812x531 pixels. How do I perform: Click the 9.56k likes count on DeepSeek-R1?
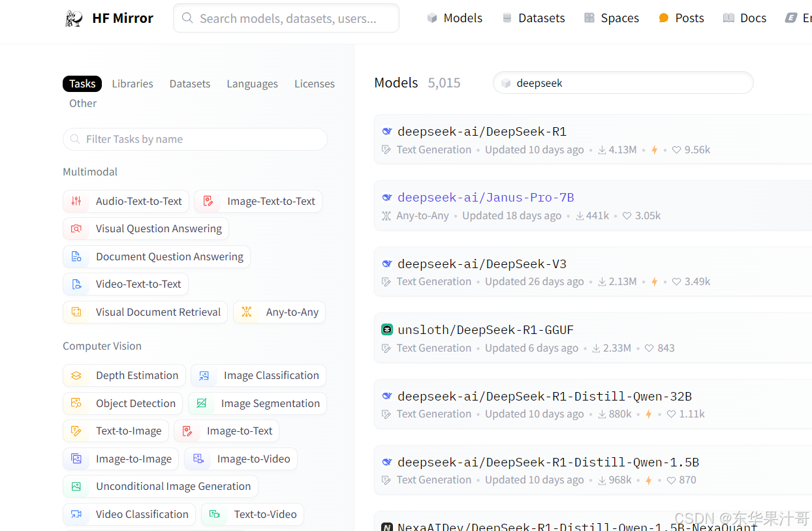click(x=697, y=150)
